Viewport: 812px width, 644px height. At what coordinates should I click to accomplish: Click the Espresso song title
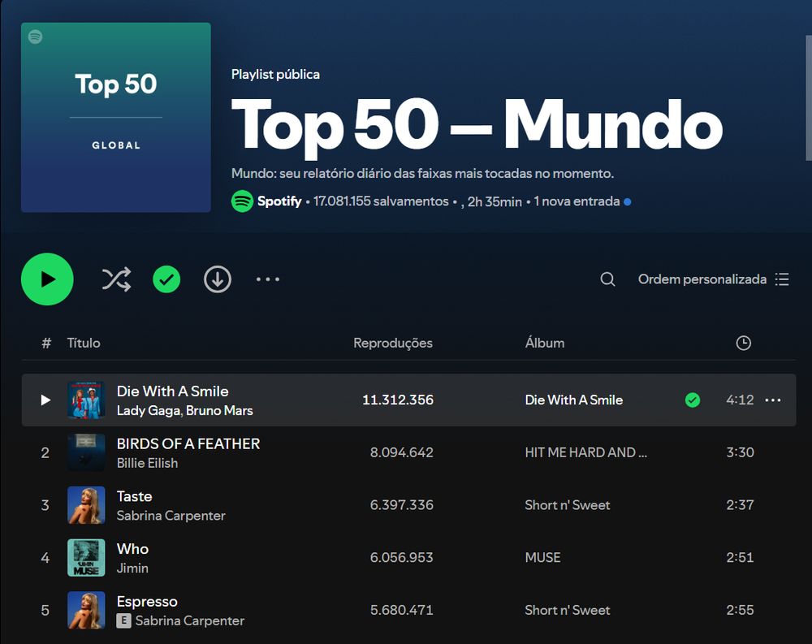147,602
